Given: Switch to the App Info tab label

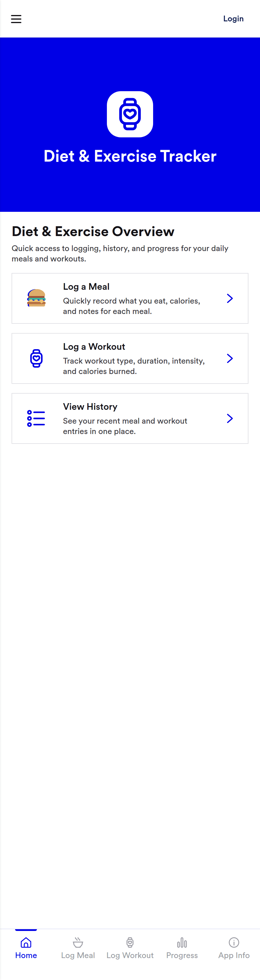Looking at the screenshot, I should [234, 955].
